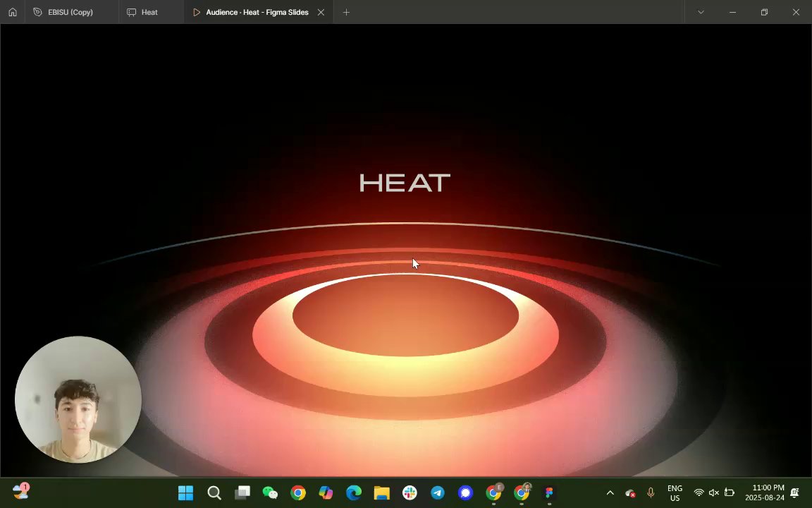Click the EBISU (Copy) tab pen icon
812x508 pixels.
tap(37, 12)
